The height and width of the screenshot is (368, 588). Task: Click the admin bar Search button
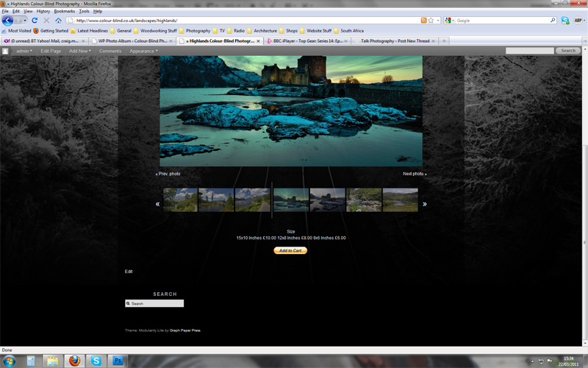click(x=567, y=51)
